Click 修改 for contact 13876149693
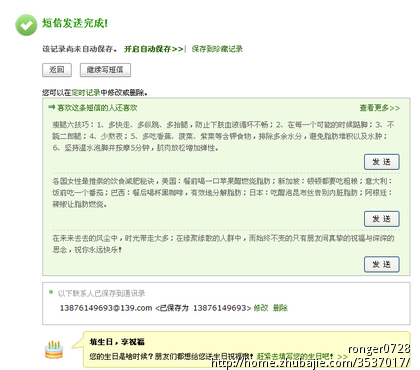The height and width of the screenshot is (370, 420). [x=261, y=308]
